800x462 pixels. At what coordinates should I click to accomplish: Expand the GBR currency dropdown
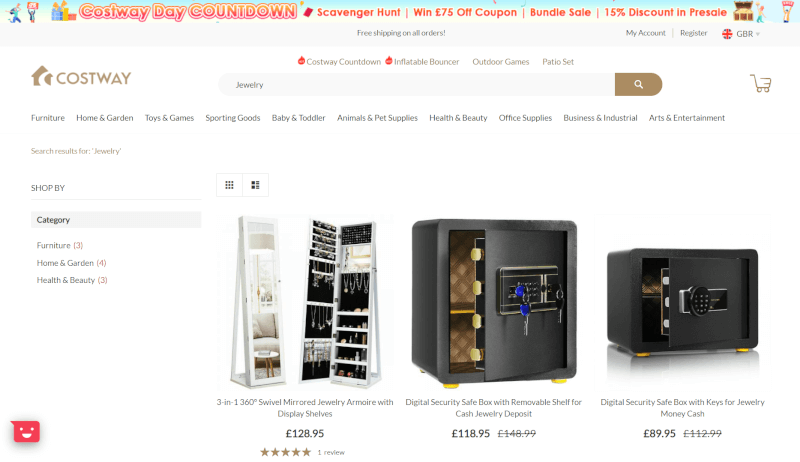click(748, 34)
